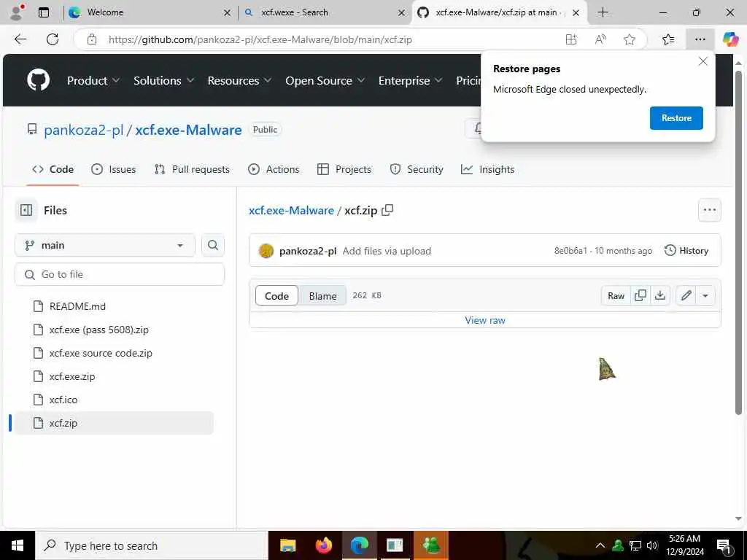Expand the Solutions menu
The width and height of the screenshot is (747, 560).
click(x=163, y=80)
